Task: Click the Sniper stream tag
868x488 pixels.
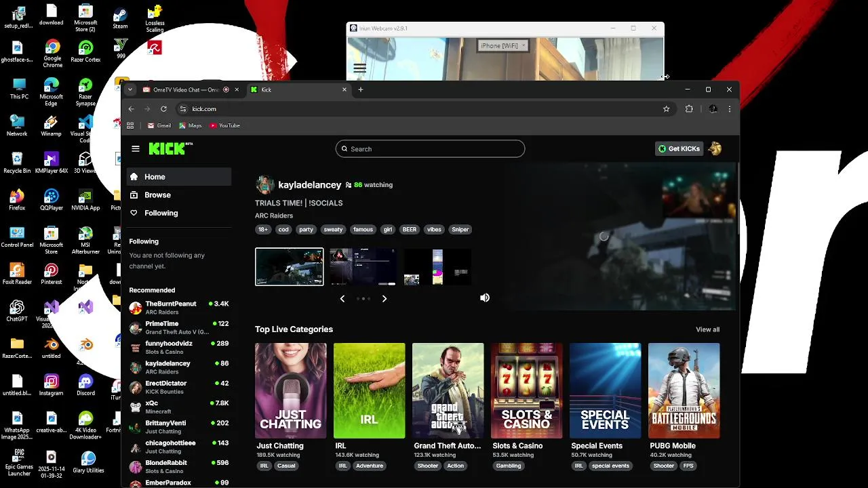Action: [x=460, y=229]
